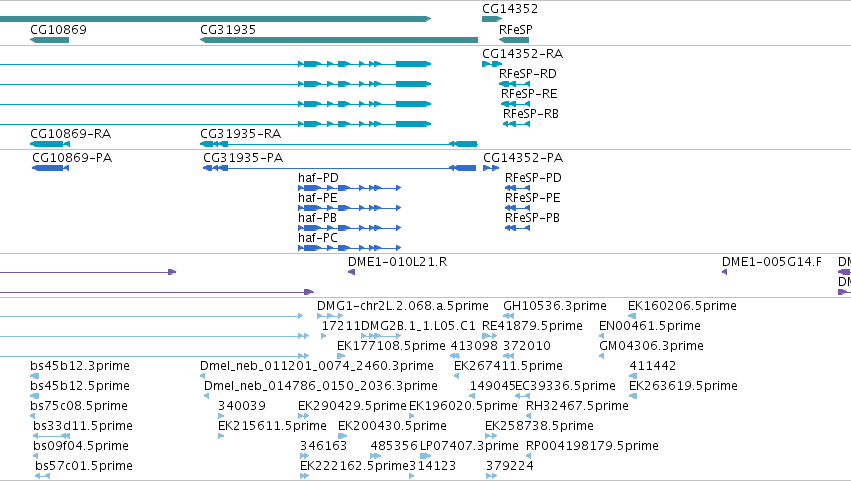Select feature 411442

click(632, 376)
